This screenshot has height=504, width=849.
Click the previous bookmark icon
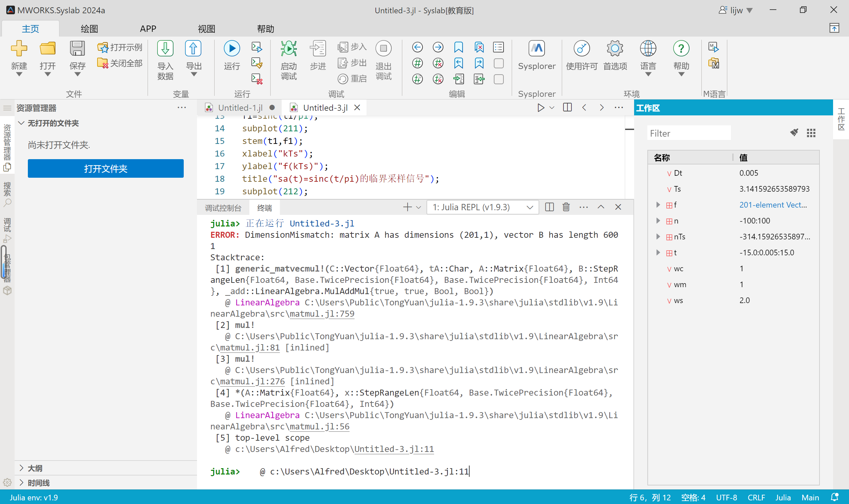[x=458, y=63]
